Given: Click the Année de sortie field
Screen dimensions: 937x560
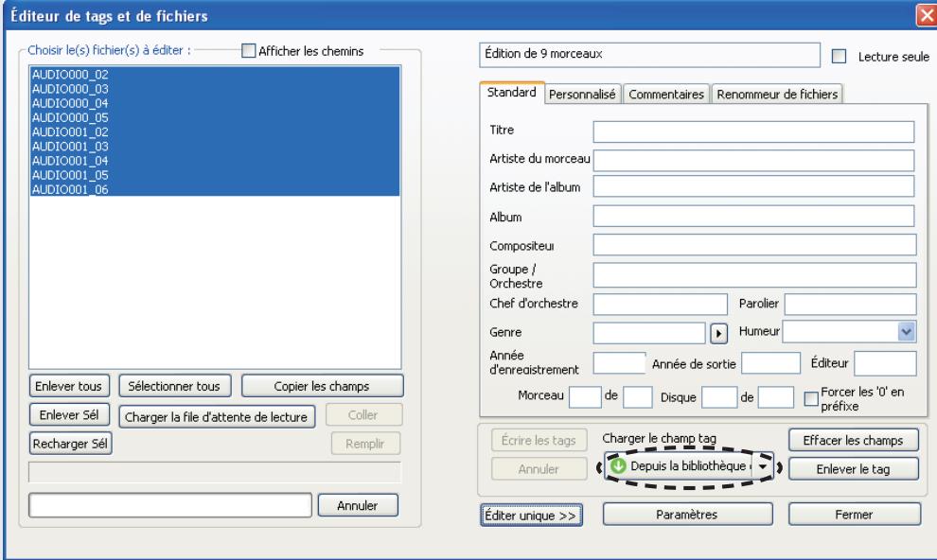Looking at the screenshot, I should click(x=770, y=363).
